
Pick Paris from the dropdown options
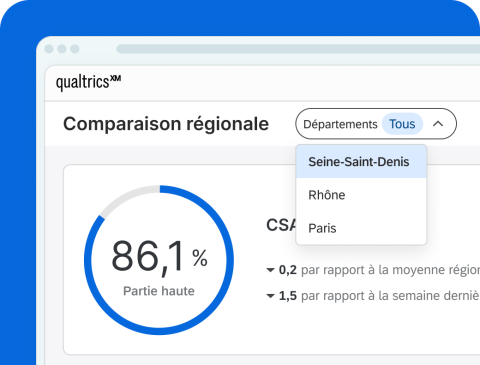(361, 228)
